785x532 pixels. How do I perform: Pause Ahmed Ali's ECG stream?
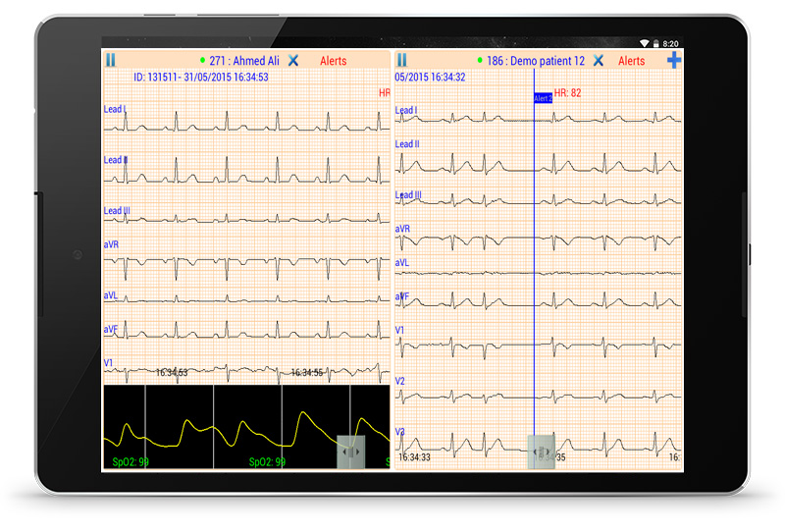(111, 61)
